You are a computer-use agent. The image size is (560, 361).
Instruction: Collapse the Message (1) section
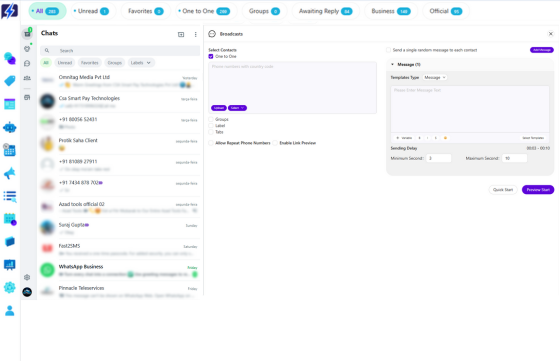click(x=392, y=65)
